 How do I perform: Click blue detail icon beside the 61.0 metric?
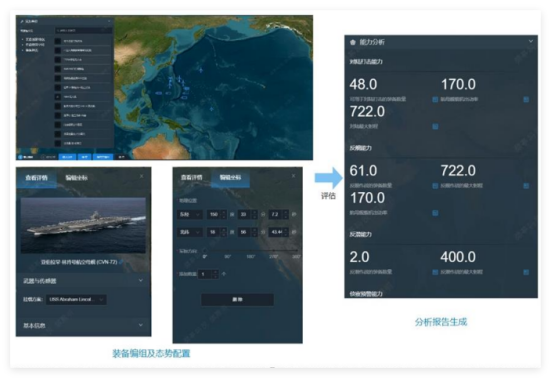coord(435,186)
